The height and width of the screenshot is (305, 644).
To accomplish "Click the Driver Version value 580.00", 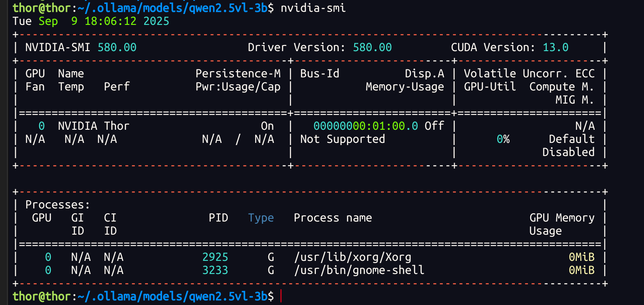I will [x=372, y=47].
